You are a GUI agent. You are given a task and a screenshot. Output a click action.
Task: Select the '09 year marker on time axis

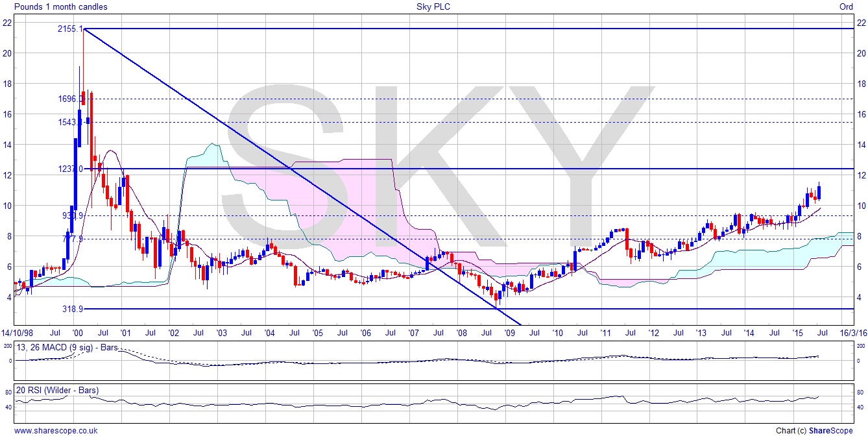[x=510, y=332]
